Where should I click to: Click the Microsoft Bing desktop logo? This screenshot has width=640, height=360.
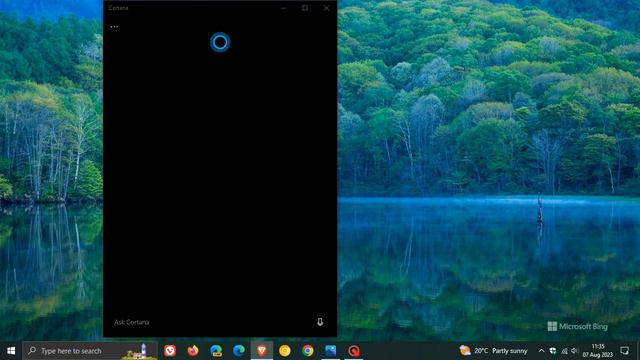pyautogui.click(x=577, y=326)
